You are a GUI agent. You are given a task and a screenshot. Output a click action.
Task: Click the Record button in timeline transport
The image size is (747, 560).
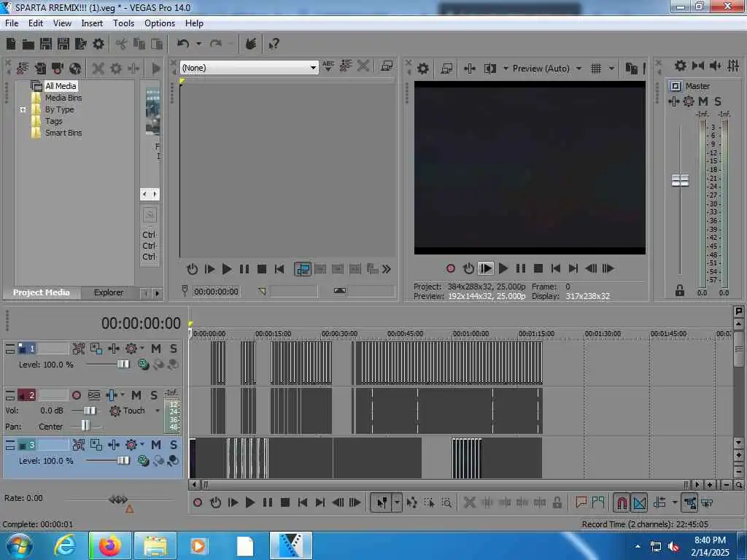click(x=197, y=502)
